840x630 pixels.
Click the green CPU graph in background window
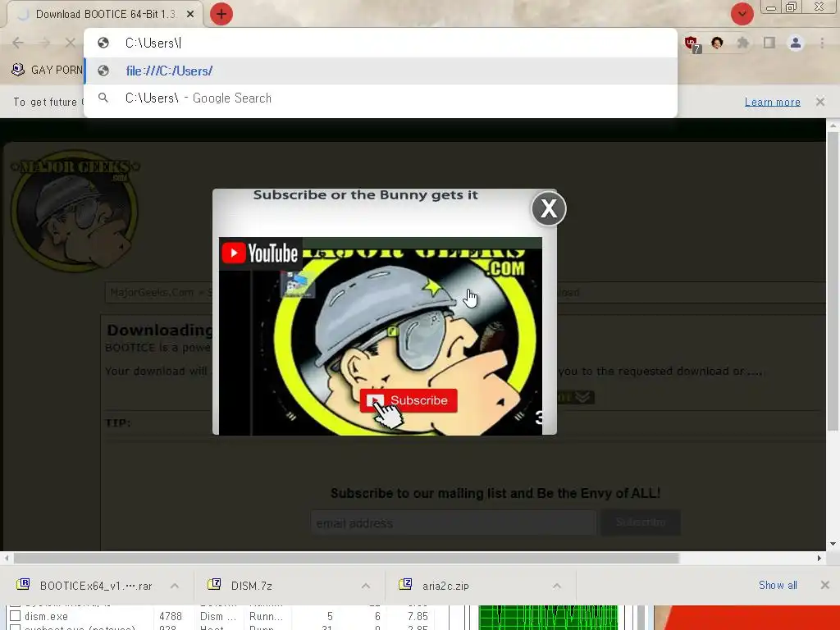547,617
